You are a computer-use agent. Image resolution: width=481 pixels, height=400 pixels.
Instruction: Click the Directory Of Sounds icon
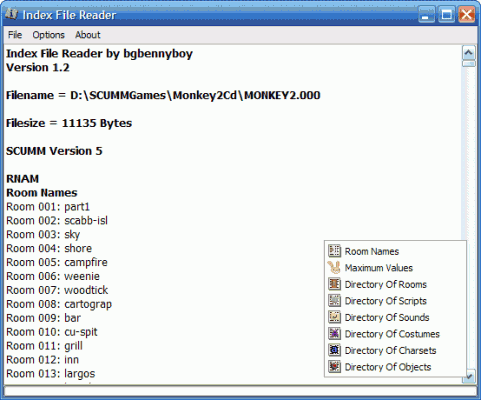coord(334,317)
